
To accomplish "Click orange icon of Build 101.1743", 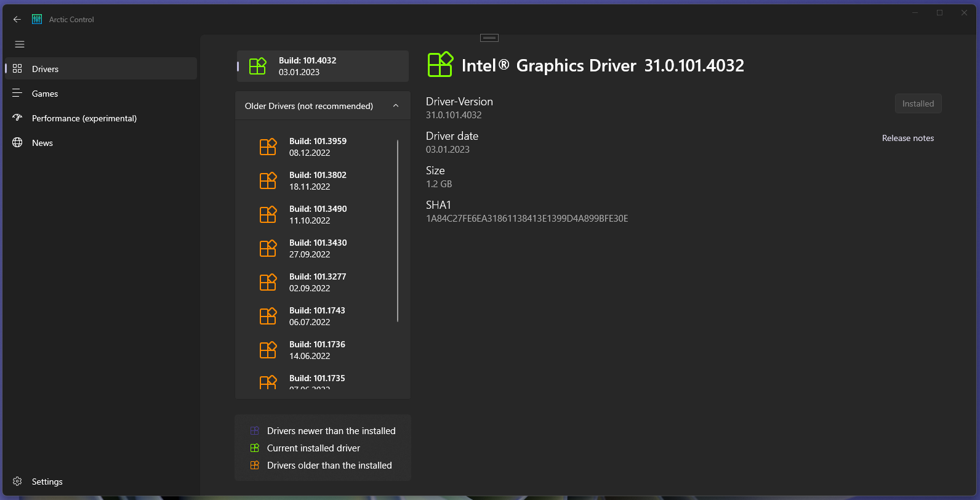I will pyautogui.click(x=268, y=316).
